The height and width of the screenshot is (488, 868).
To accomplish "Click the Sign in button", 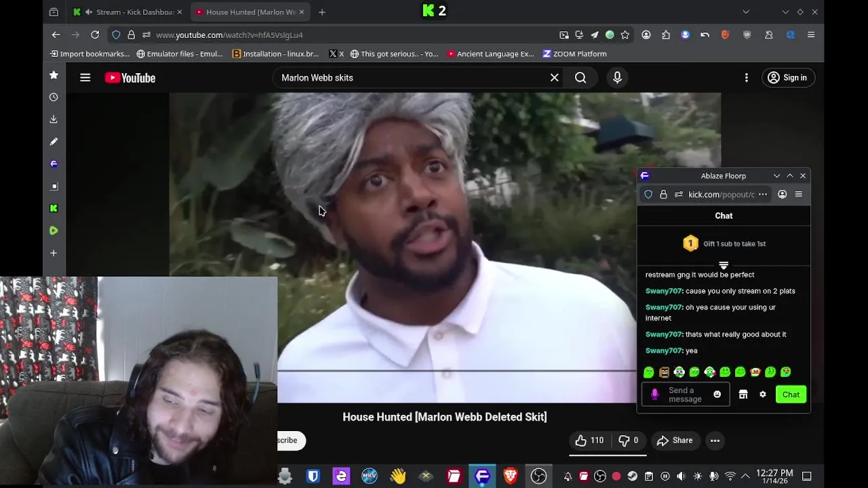I will 787,78.
